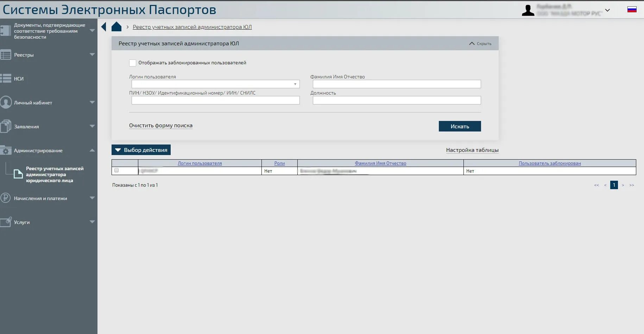The width and height of the screenshot is (644, 334).
Task: Select page 1 in pagination
Action: 614,185
